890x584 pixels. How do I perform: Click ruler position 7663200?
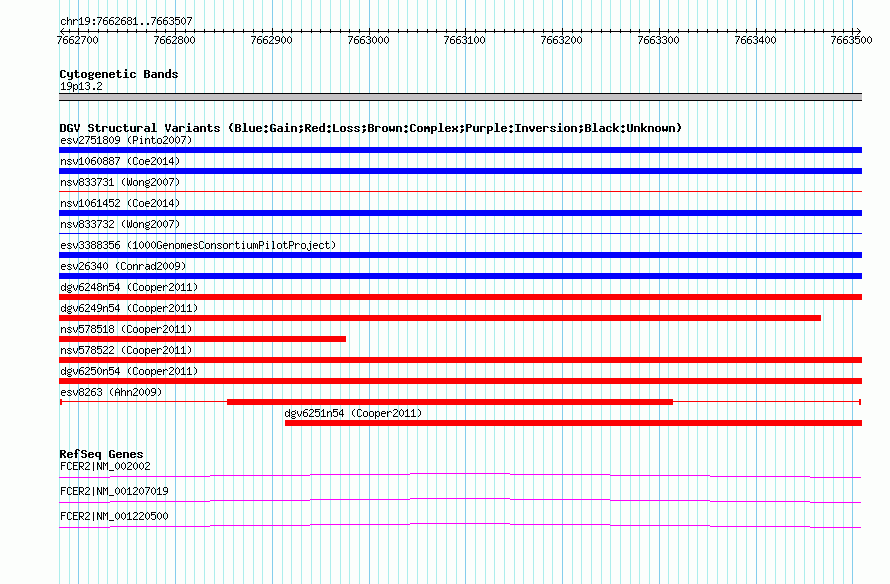pyautogui.click(x=561, y=40)
